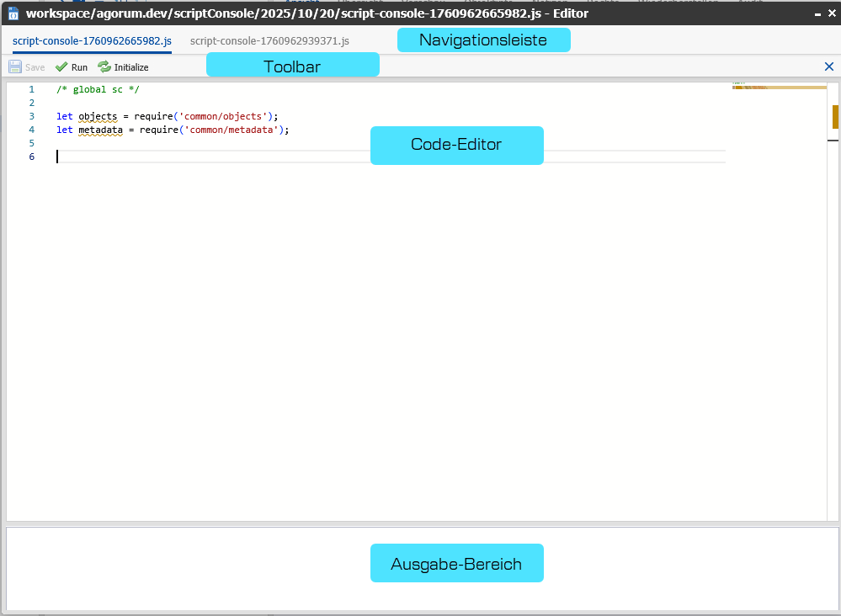Switch to script-console-1760962939371.js tab

point(269,40)
